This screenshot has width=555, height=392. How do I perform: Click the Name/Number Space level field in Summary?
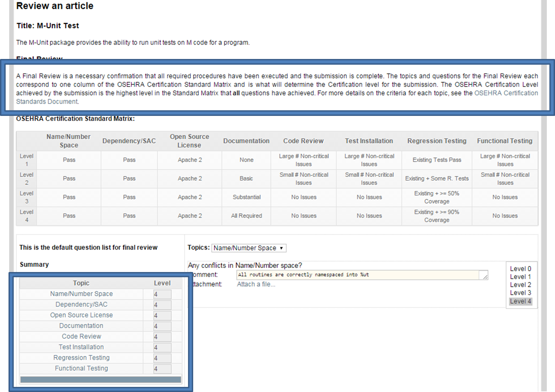(x=162, y=294)
